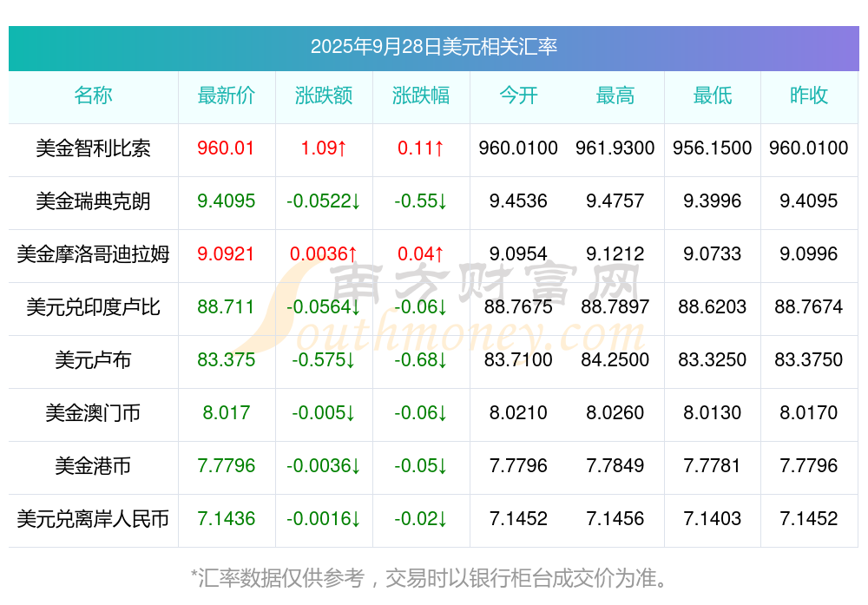Select the 美金摩洛哥迪拉姆 row name
Screen dimensions: 868x605
click(x=93, y=254)
